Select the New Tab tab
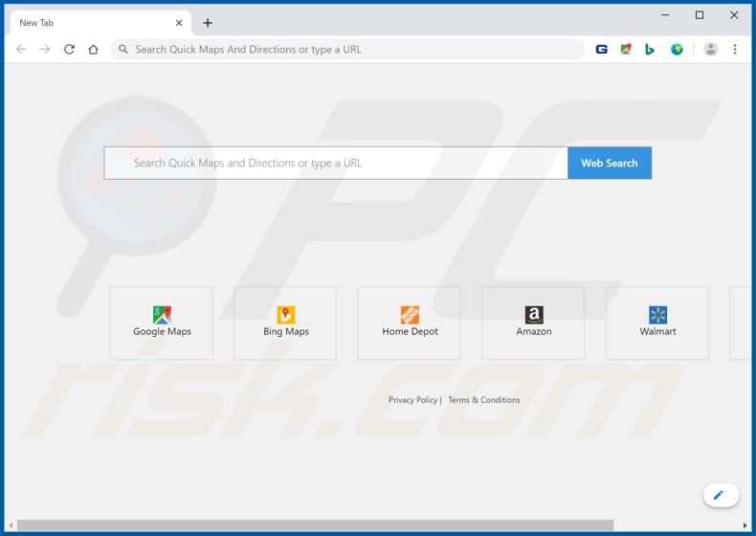This screenshot has width=756, height=536. tap(100, 23)
